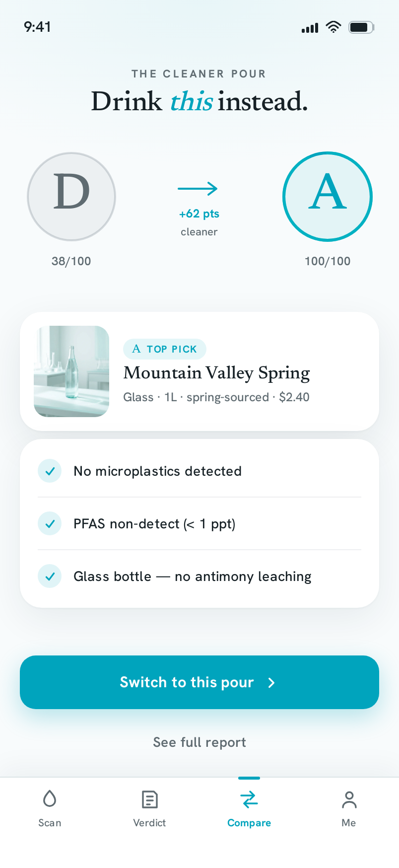
Task: Click the arrow between grade circles
Action: coord(198,189)
